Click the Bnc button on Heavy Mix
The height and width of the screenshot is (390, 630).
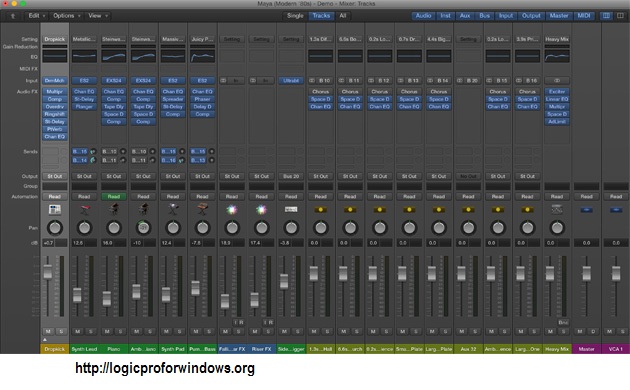click(563, 322)
